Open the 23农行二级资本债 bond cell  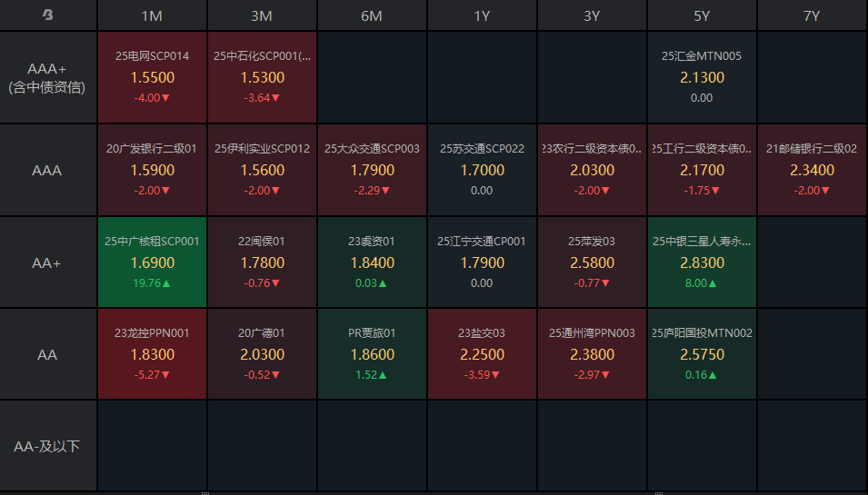(592, 170)
